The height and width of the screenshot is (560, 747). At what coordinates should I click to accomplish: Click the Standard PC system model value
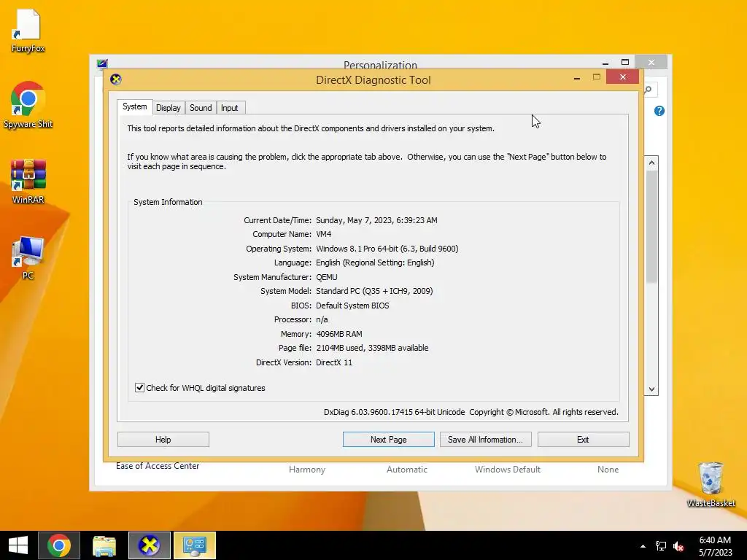click(x=374, y=291)
